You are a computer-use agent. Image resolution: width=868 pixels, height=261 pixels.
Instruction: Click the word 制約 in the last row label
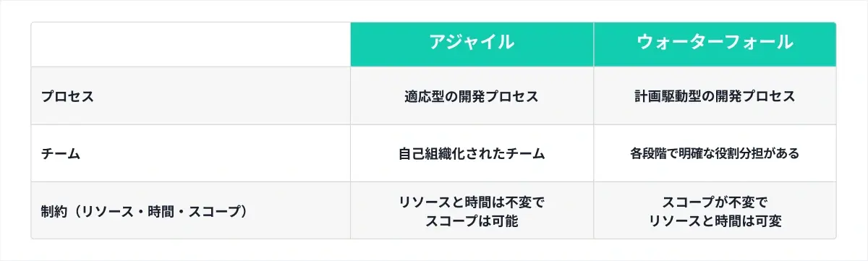[x=53, y=212]
